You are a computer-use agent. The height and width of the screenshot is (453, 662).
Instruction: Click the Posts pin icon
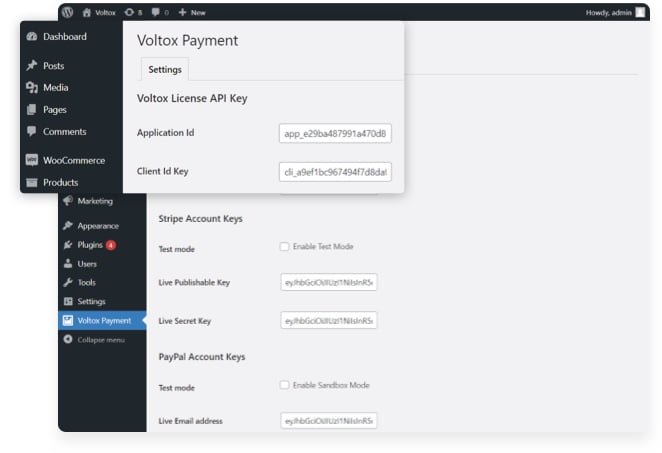click(32, 65)
